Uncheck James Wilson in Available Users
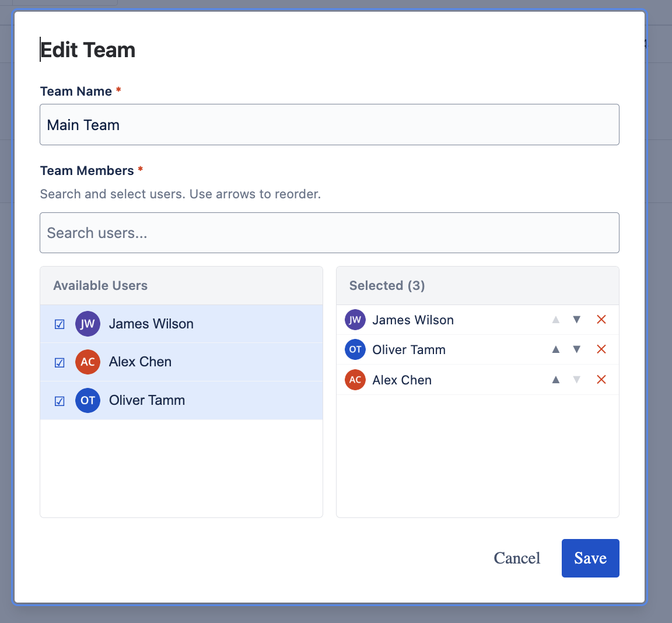 pyautogui.click(x=59, y=324)
